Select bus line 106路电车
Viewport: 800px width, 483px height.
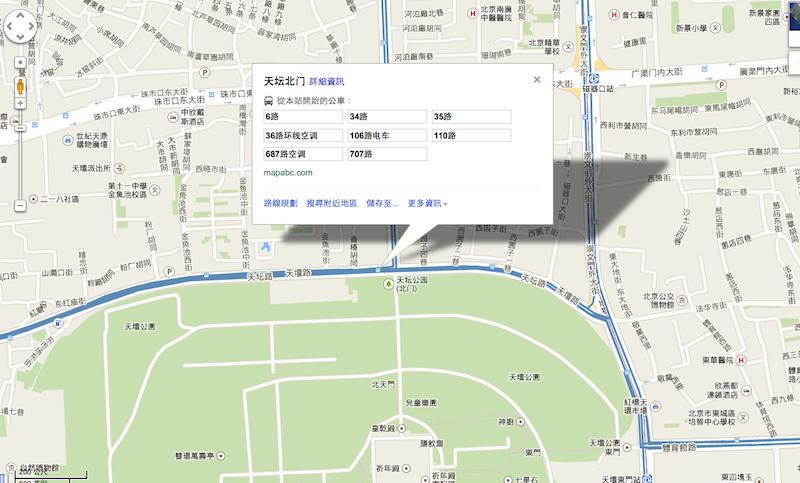pyautogui.click(x=387, y=136)
